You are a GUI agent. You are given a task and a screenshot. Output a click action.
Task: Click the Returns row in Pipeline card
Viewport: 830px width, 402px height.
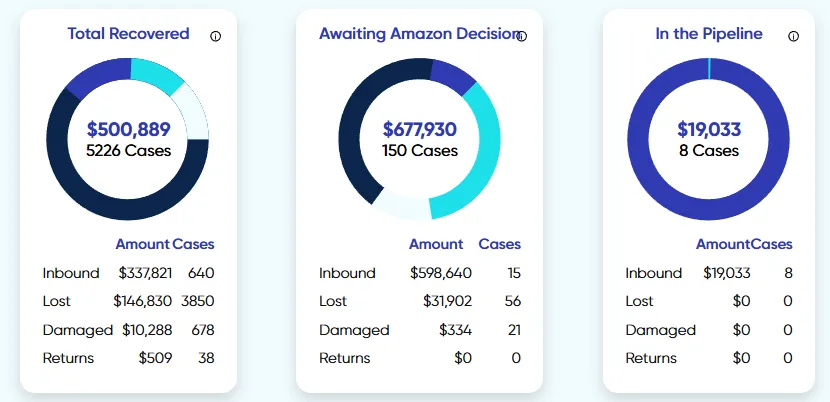[x=651, y=358]
